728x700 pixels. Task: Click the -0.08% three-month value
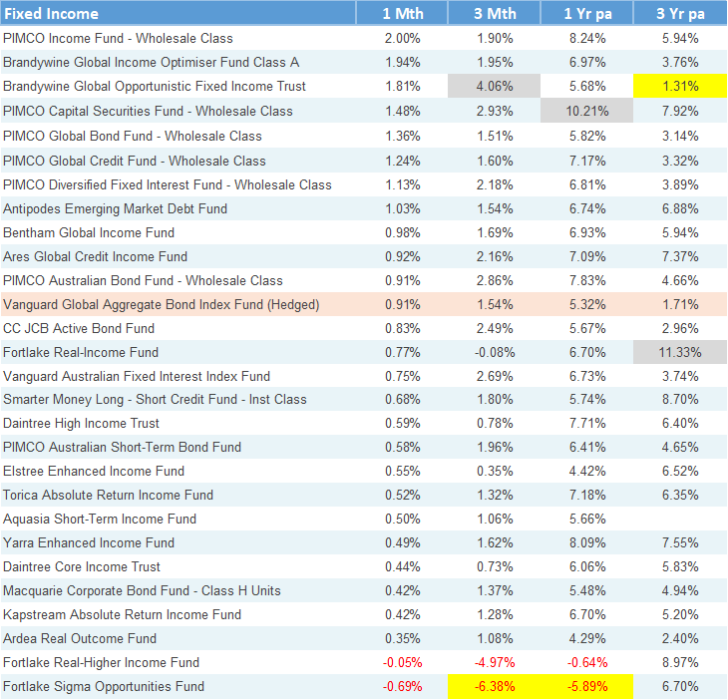[x=495, y=352]
